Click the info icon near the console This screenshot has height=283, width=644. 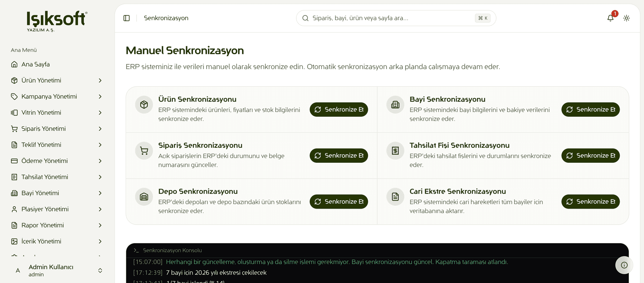pos(624,265)
